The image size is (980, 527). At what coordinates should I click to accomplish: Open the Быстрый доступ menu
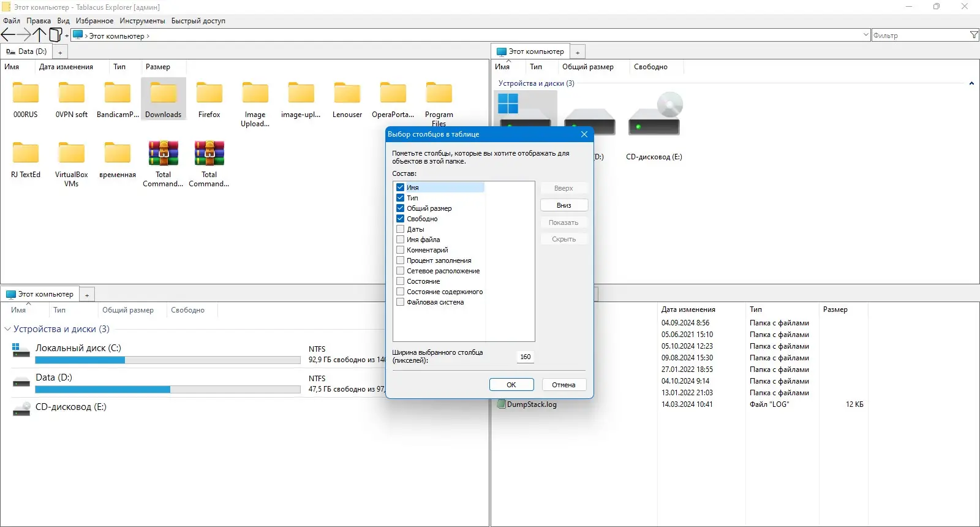(198, 21)
